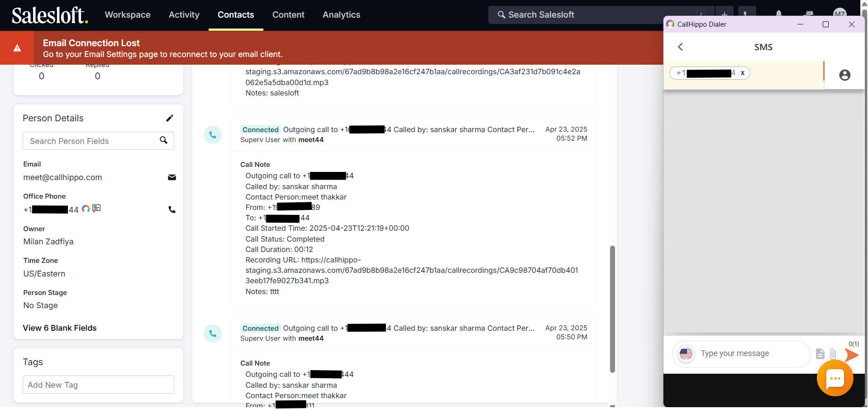Click the Connected badge on the 05:52 PM call
Screen dimensions: 868x409
(x=261, y=130)
